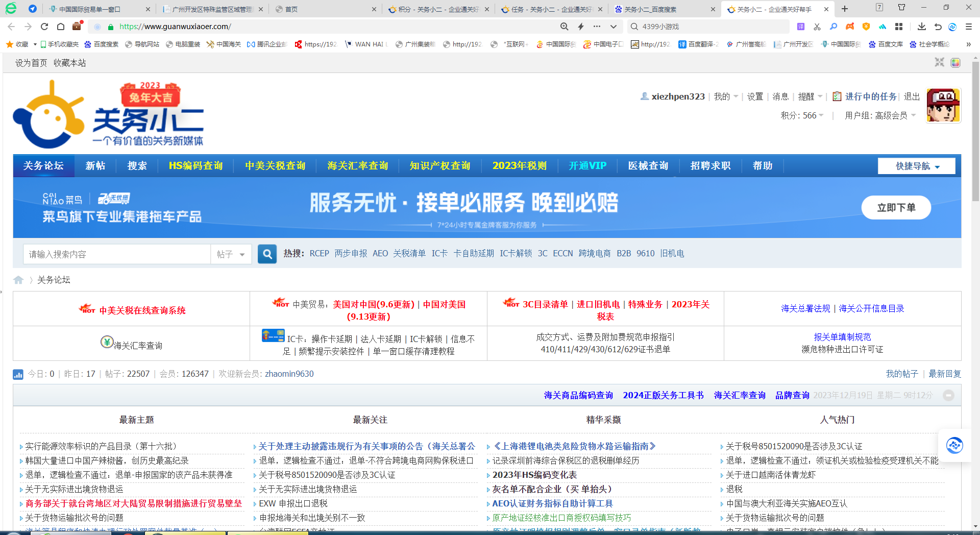Open the 快捷导航 quick navigation dropdown
The height and width of the screenshot is (535, 980).
pos(917,166)
